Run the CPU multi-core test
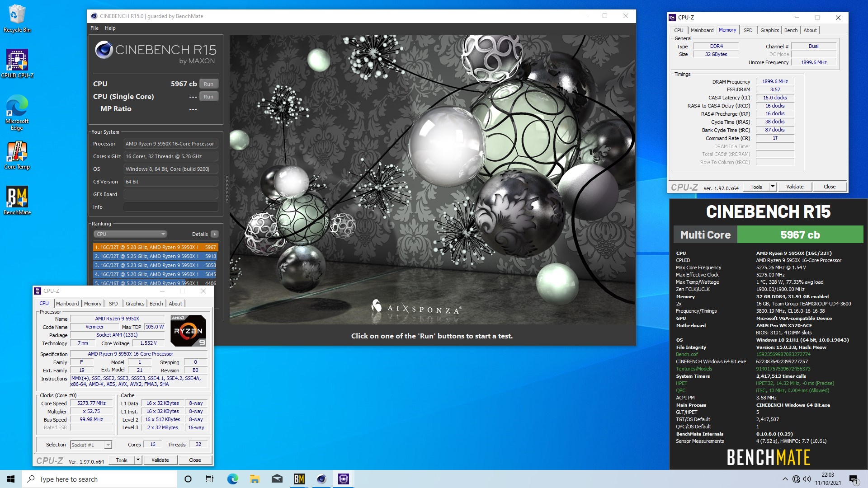Viewport: 868px width, 488px height. click(x=208, y=84)
